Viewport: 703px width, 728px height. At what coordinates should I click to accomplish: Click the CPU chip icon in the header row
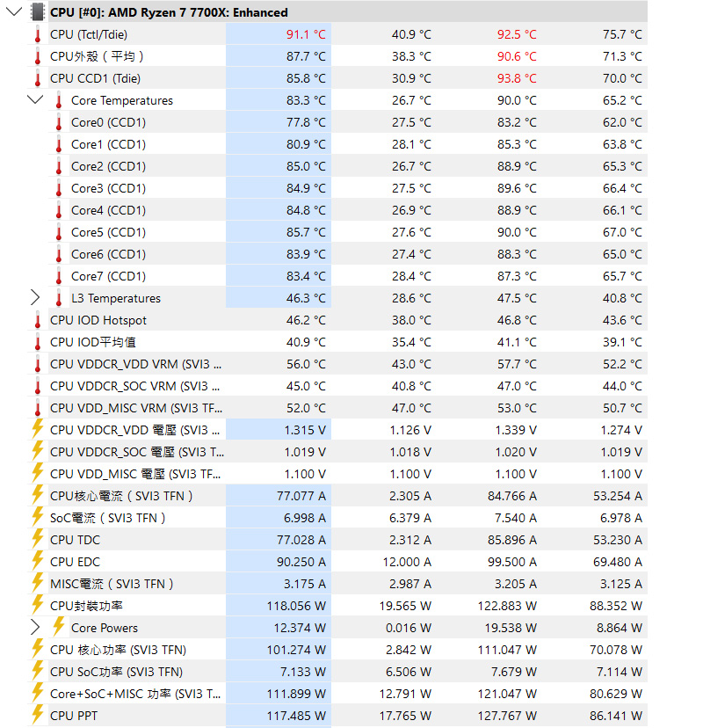tap(38, 12)
